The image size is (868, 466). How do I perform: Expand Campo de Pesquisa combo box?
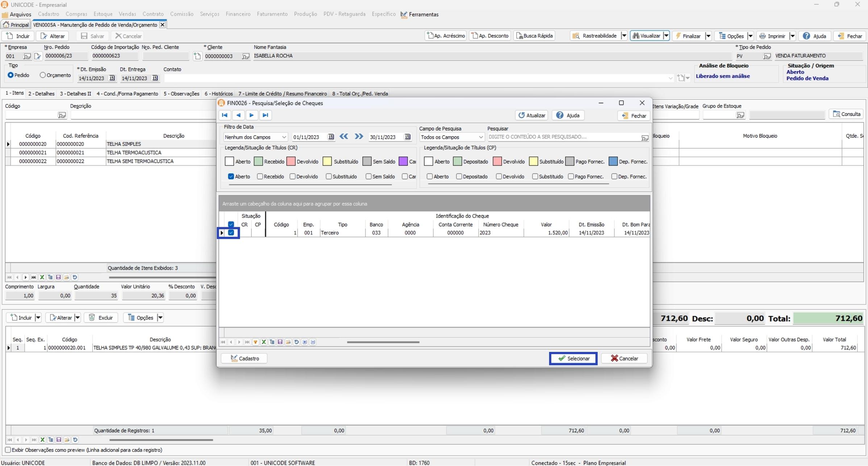tap(480, 137)
